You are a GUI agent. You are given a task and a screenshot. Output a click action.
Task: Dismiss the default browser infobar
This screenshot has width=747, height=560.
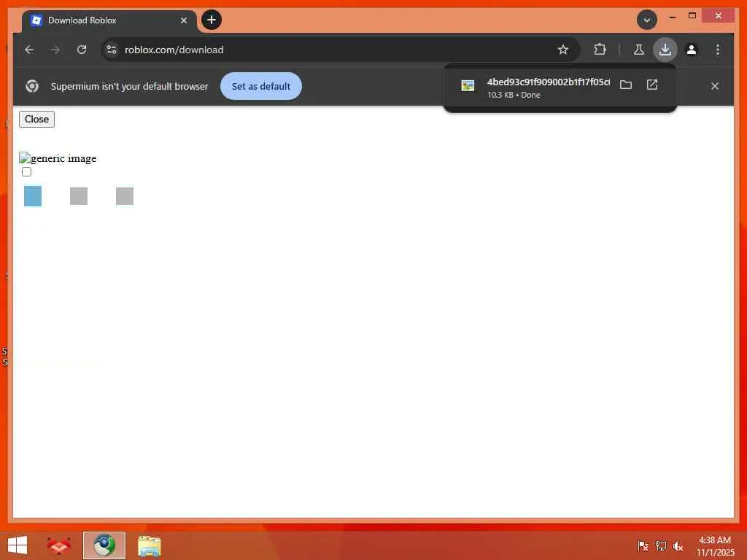pos(715,86)
